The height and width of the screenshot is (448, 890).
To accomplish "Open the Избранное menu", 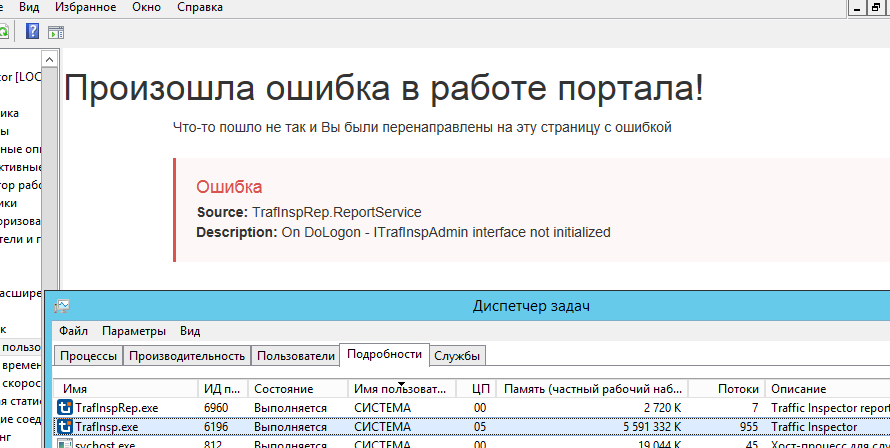I will tap(86, 7).
